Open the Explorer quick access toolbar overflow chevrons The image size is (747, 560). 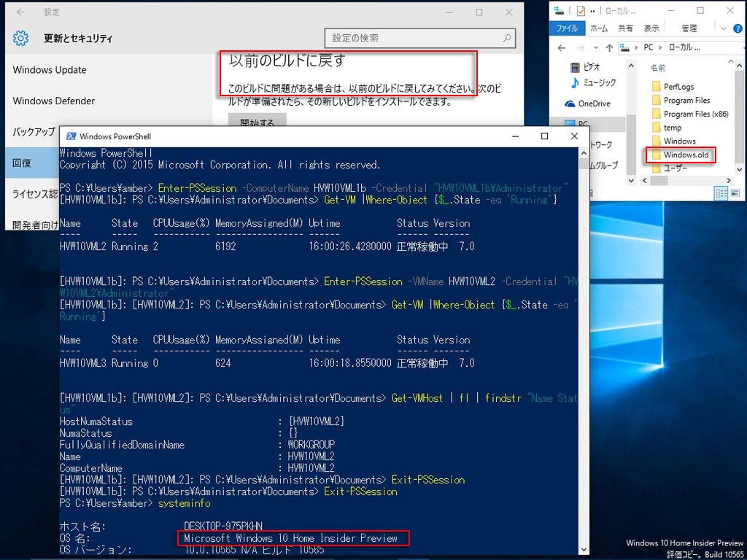tap(592, 10)
